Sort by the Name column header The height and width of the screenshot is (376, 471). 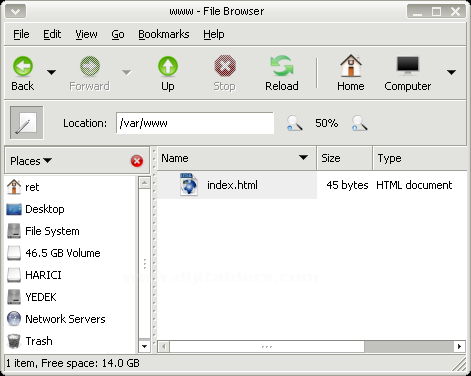tap(236, 158)
